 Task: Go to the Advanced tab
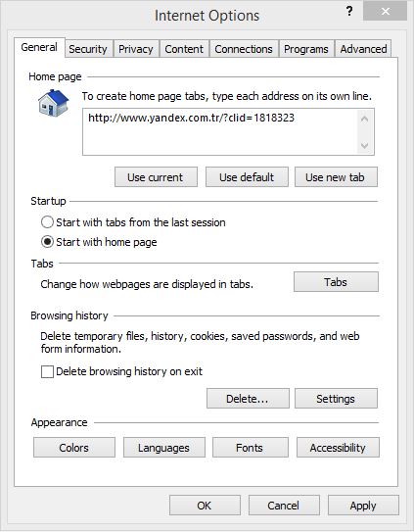click(363, 49)
